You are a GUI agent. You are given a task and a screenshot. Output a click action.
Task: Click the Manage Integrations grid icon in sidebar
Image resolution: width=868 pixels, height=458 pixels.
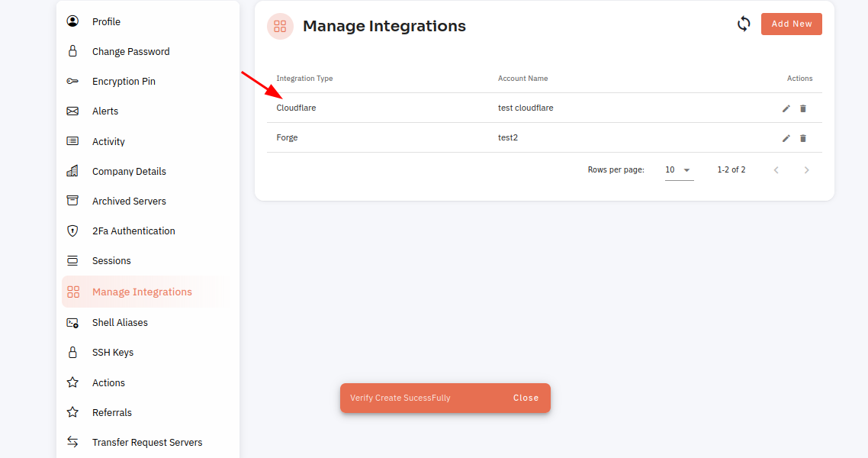coord(73,292)
